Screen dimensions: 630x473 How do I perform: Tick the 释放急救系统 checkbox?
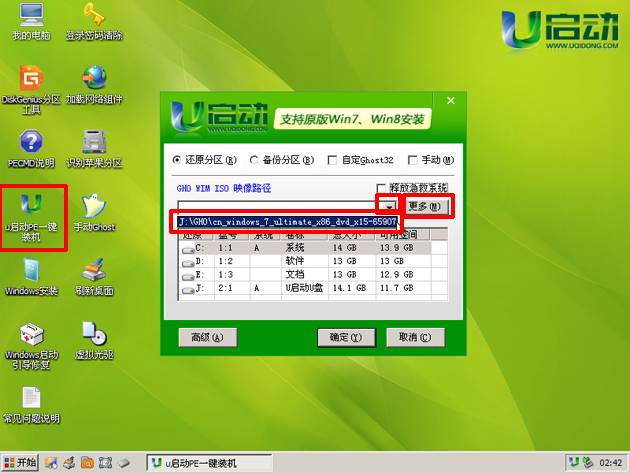point(381,188)
